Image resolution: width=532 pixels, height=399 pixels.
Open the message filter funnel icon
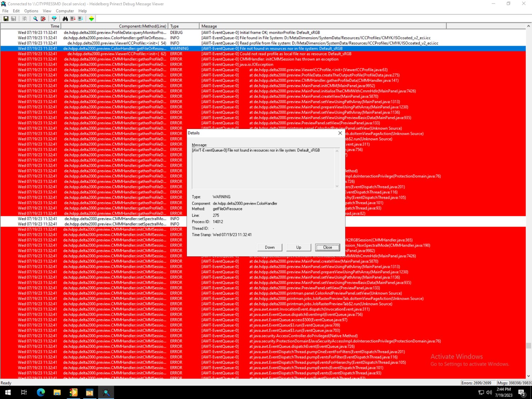click(x=54, y=18)
